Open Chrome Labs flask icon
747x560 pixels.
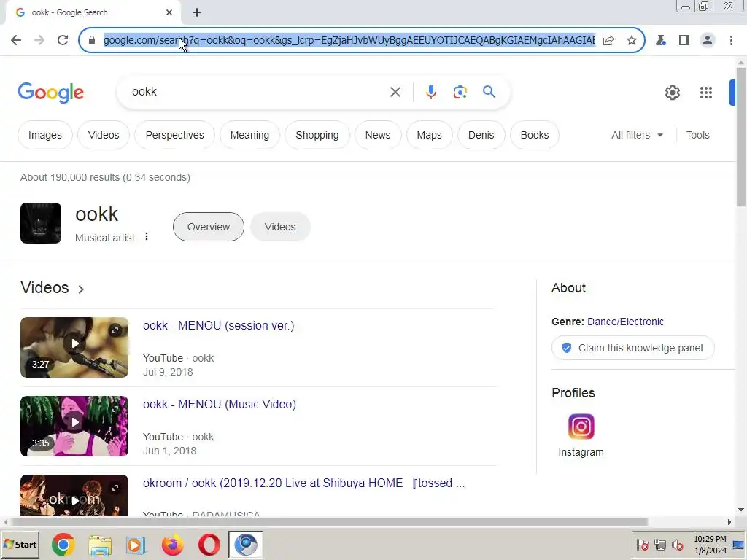click(x=661, y=41)
